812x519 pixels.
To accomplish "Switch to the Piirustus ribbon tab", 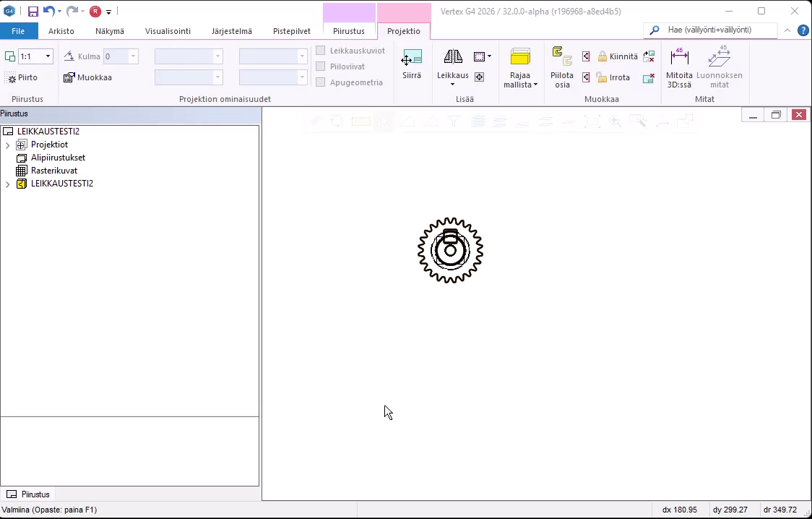I will pos(349,31).
